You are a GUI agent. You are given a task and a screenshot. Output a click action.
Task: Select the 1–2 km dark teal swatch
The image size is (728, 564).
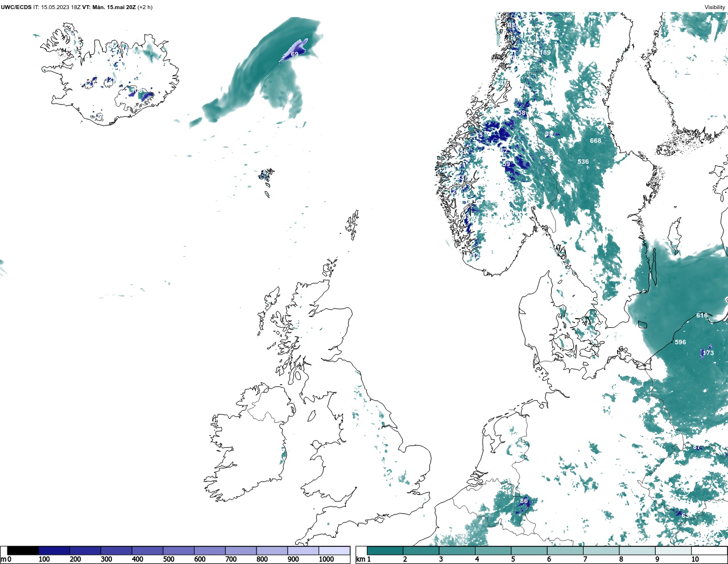click(x=385, y=550)
